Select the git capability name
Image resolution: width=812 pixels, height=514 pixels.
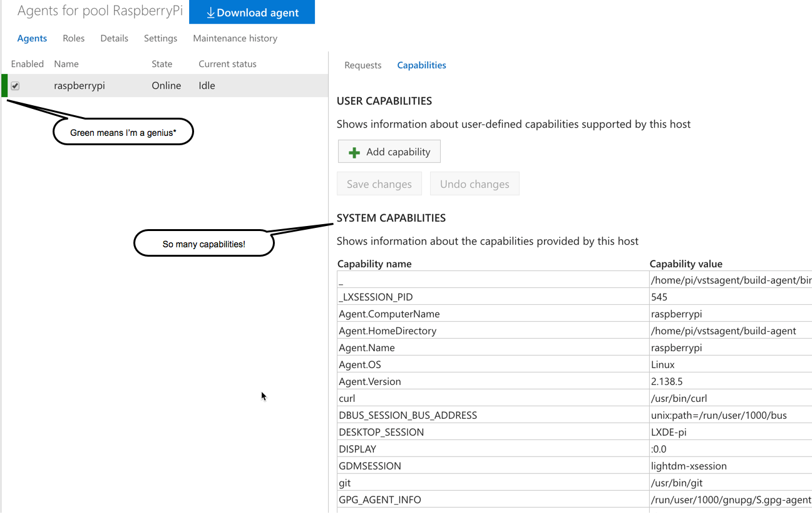pyautogui.click(x=344, y=483)
